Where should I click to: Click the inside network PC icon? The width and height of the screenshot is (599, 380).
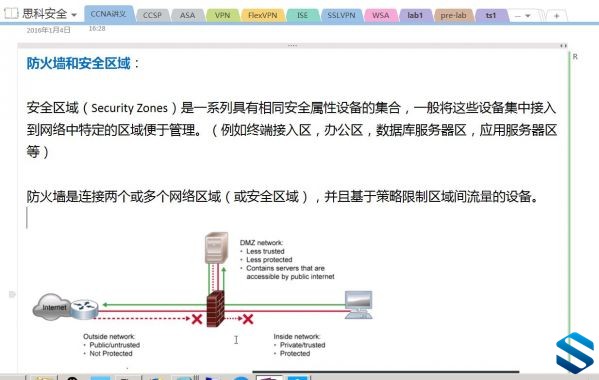(x=359, y=305)
